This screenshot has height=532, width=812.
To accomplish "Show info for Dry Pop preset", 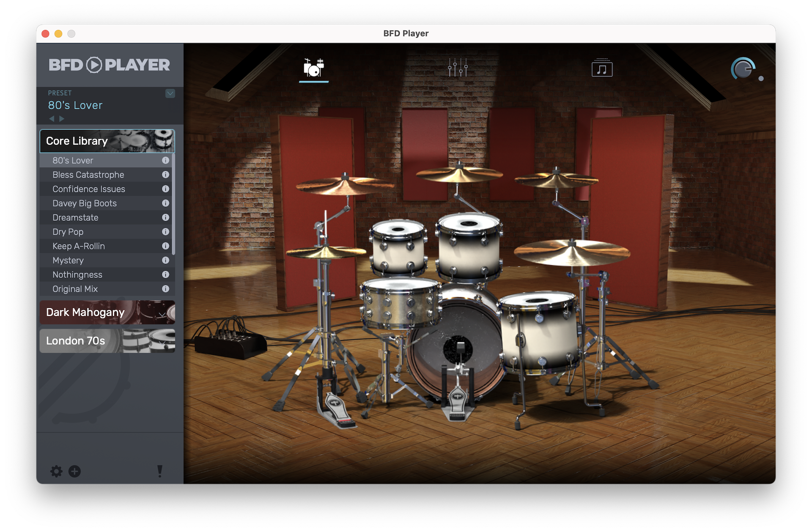I will [x=165, y=232].
